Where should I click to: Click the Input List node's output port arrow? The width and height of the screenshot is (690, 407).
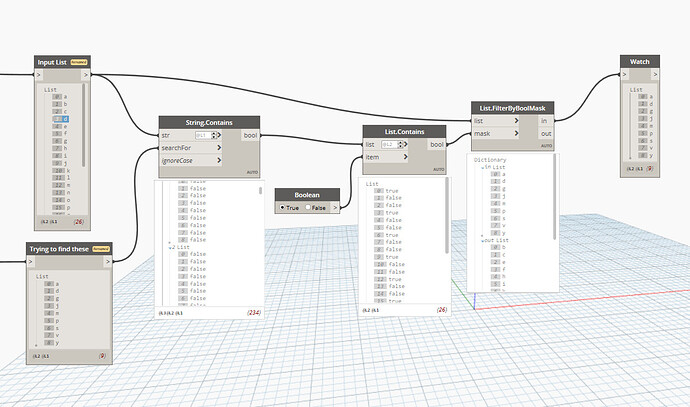pos(86,75)
